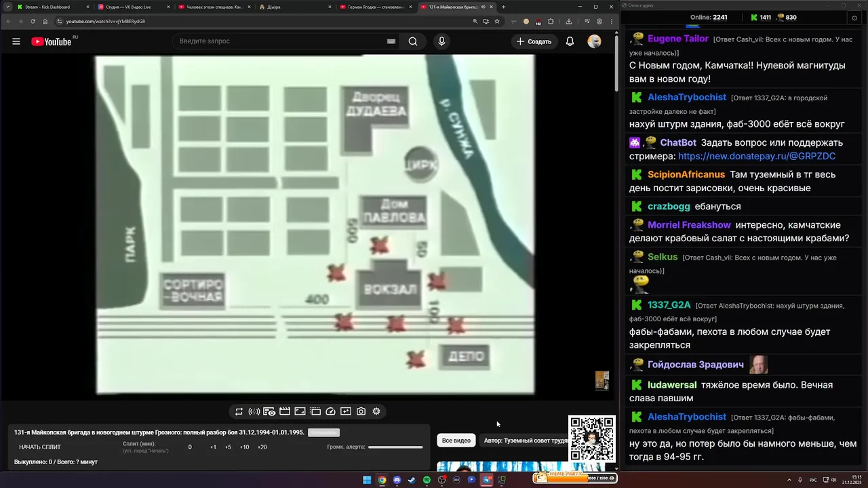The height and width of the screenshot is (488, 868).
Task: Click the loop icon in the video toolbar
Action: click(x=239, y=411)
